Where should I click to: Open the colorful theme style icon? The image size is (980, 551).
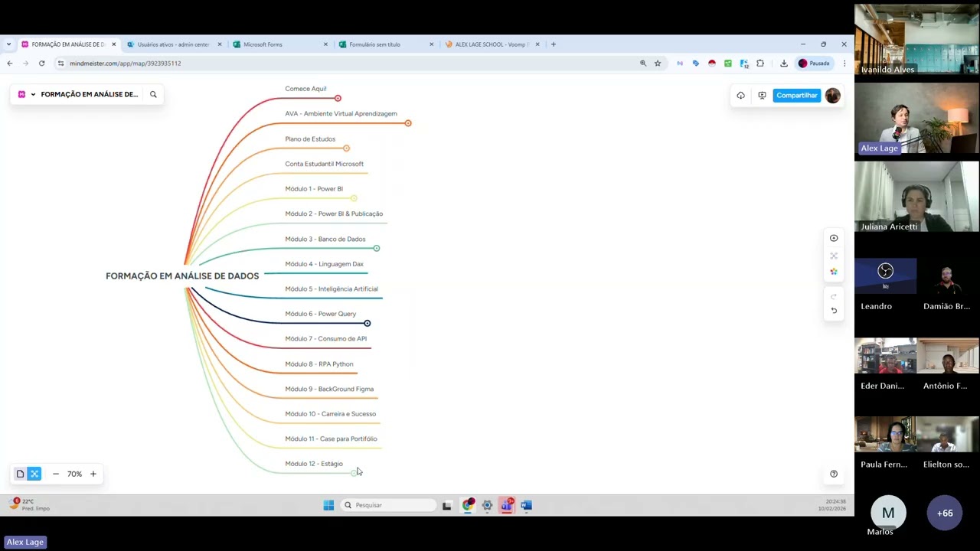point(834,272)
